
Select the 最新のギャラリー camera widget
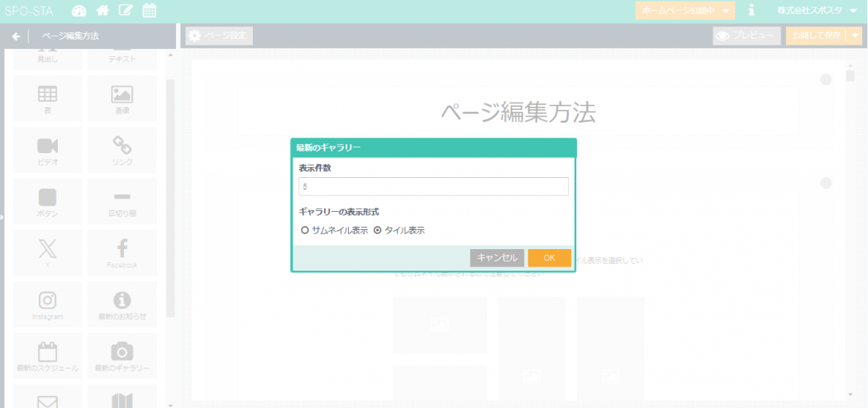[122, 354]
